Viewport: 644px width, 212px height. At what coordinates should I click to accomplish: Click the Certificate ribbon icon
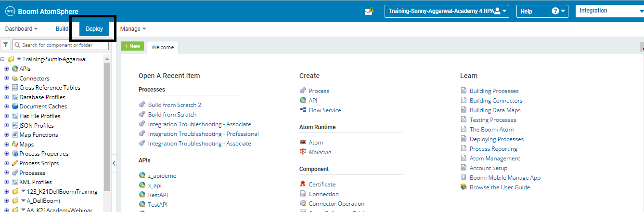[303, 185]
